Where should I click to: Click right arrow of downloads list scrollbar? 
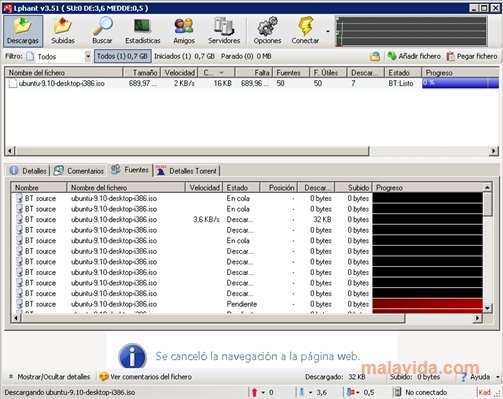[x=494, y=151]
